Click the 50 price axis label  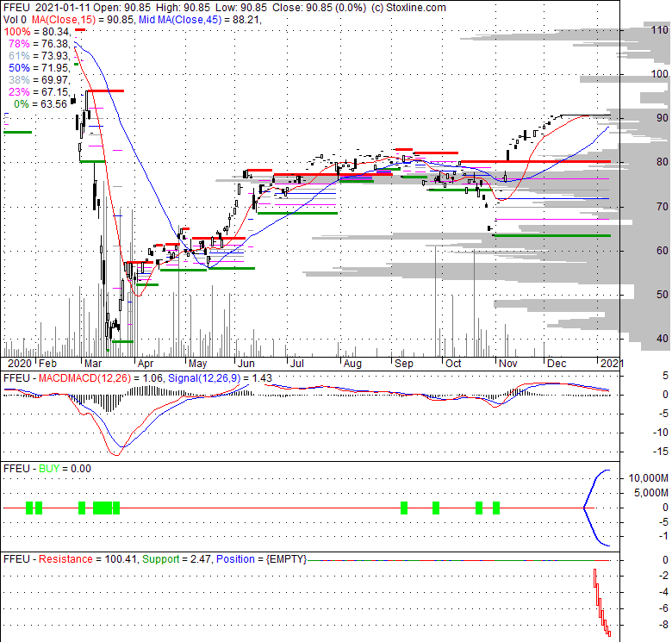pos(663,295)
